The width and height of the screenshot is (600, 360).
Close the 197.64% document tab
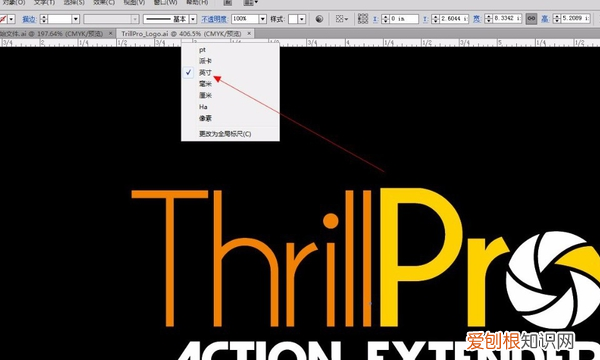click(111, 34)
